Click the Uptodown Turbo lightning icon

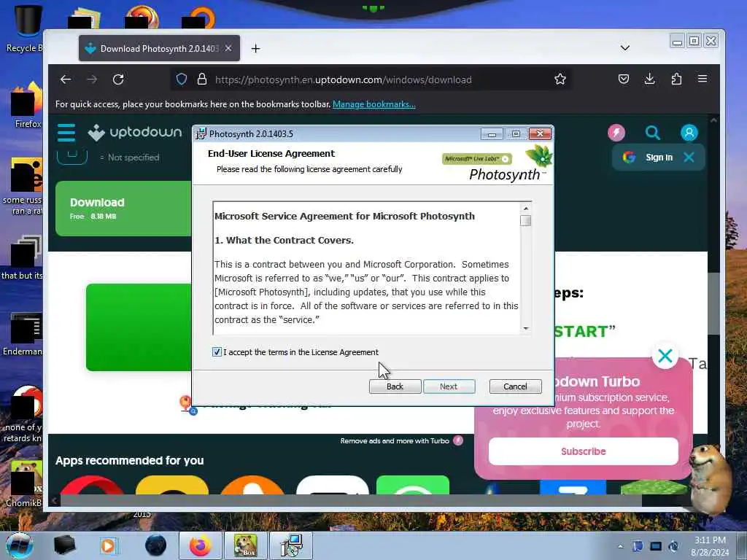(x=616, y=133)
